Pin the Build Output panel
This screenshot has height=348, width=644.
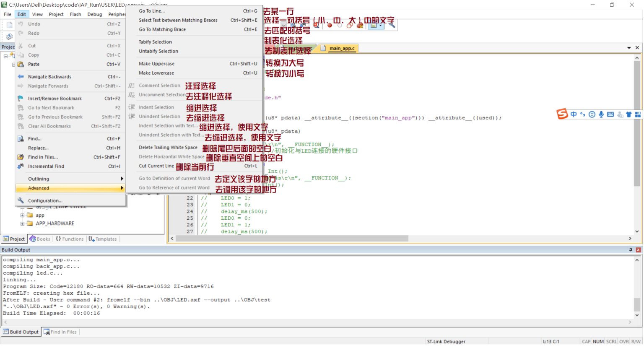tap(631, 250)
